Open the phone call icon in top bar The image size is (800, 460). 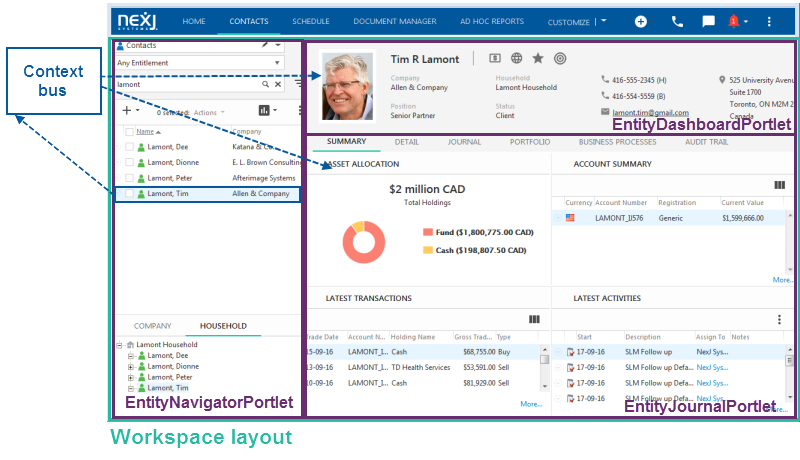pos(677,21)
